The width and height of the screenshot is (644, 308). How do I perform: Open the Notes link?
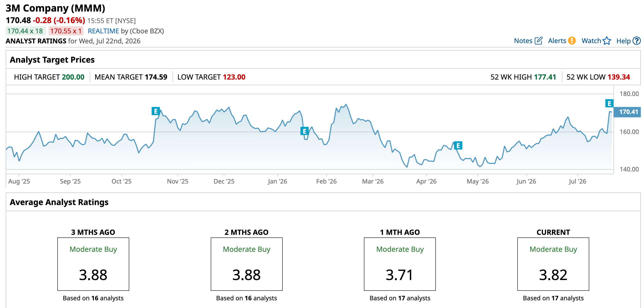click(523, 41)
